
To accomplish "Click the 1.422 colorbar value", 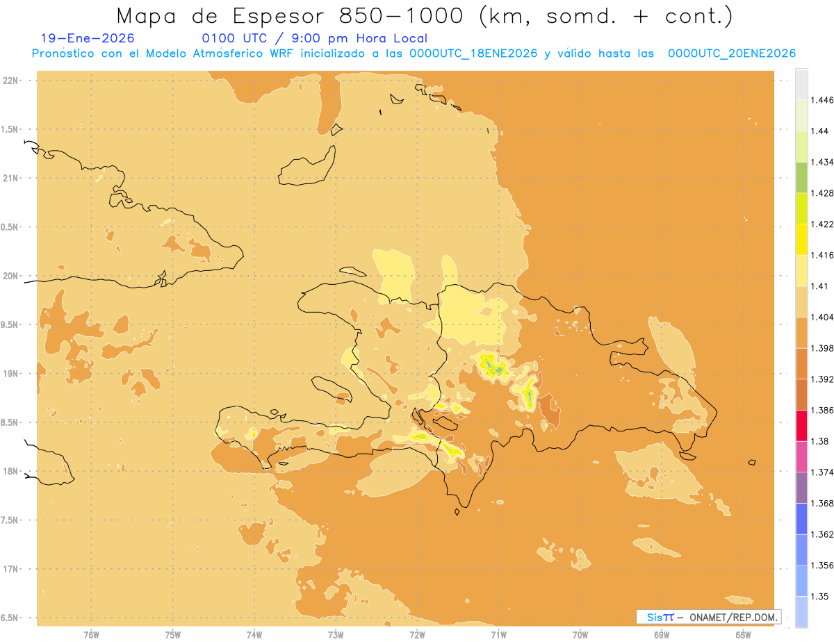I will click(822, 224).
